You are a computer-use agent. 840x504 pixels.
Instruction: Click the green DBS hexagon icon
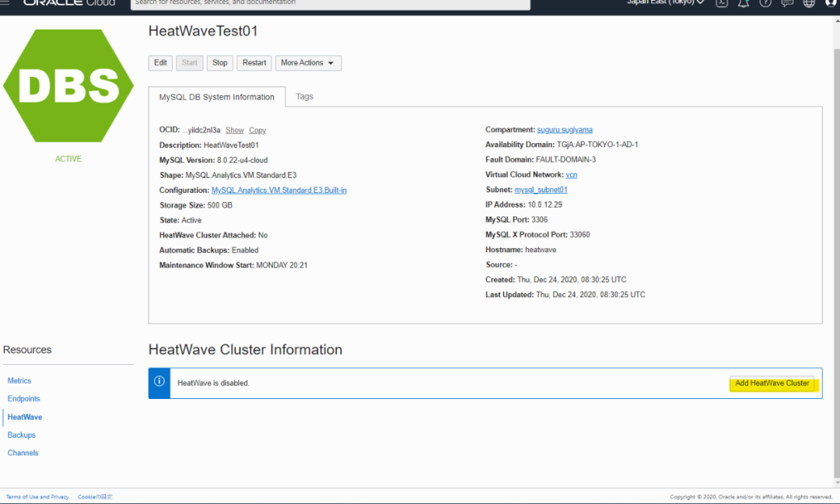click(68, 86)
